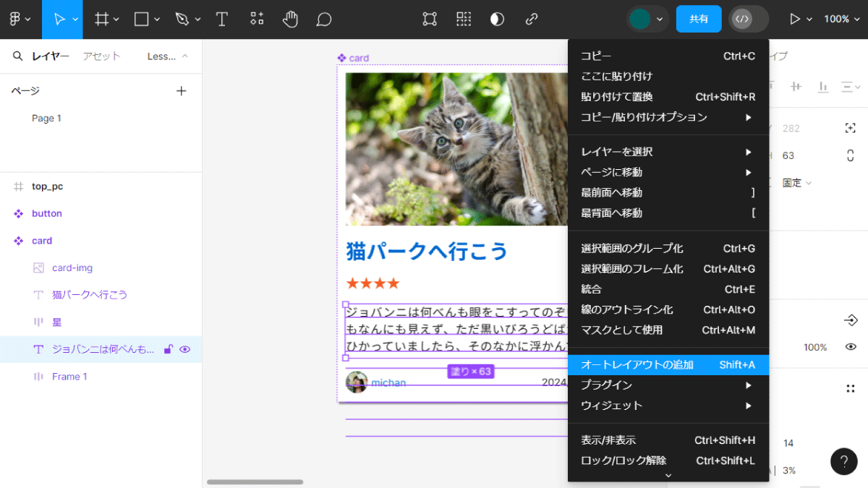The image size is (868, 488).
Task: Toggle Dev Mode switch
Action: coord(748,19)
